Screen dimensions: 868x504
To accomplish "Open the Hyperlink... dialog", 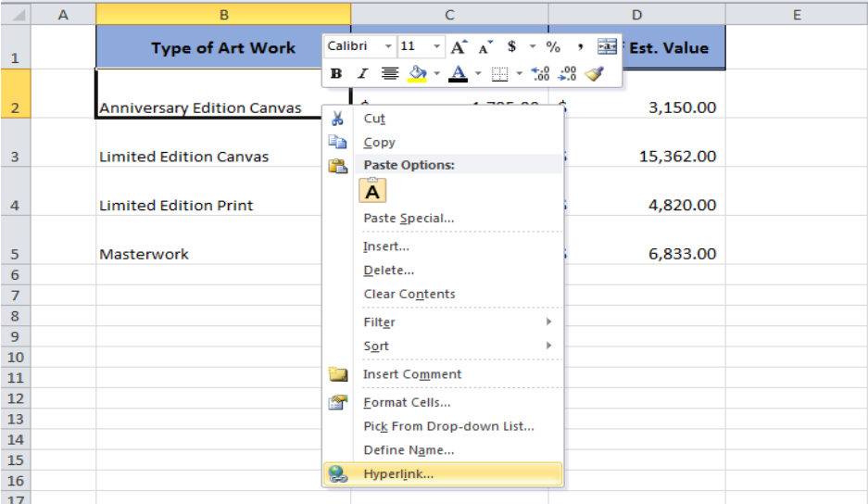I will [x=444, y=474].
